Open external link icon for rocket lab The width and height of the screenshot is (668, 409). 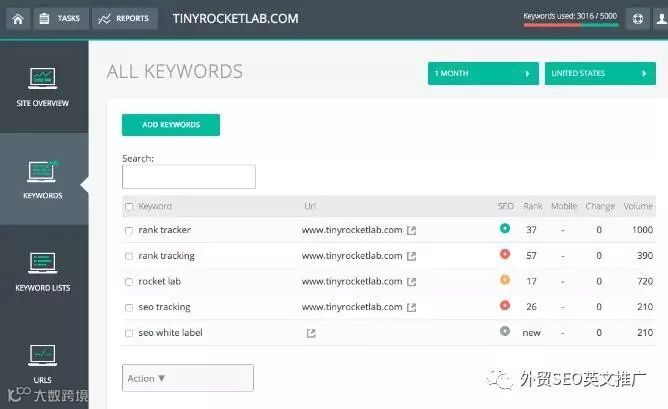pos(411,282)
